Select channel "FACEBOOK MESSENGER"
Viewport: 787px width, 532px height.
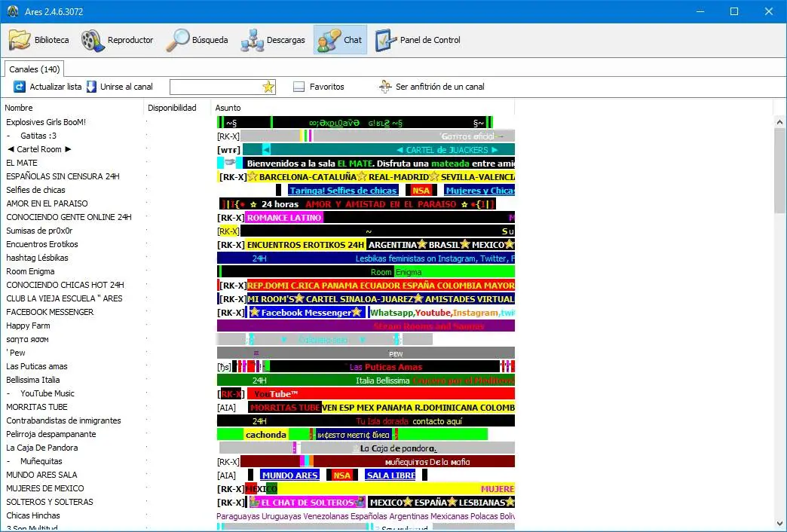[50, 312]
